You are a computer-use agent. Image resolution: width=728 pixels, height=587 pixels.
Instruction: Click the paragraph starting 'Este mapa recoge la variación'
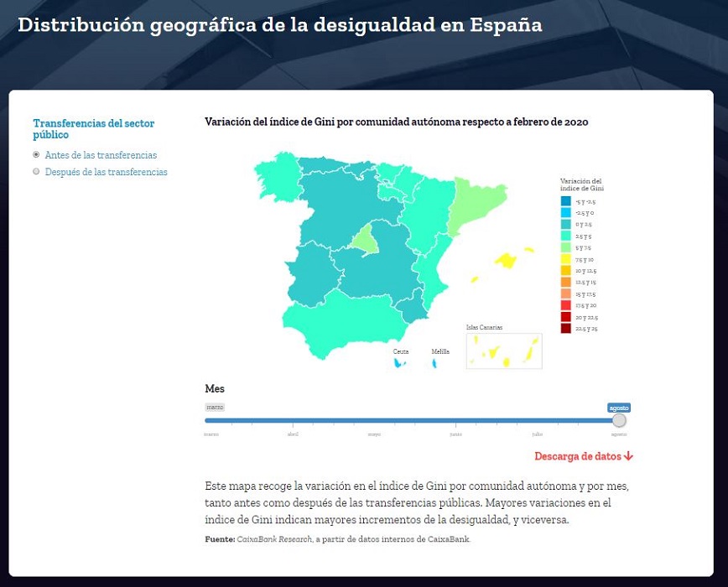pyautogui.click(x=417, y=502)
